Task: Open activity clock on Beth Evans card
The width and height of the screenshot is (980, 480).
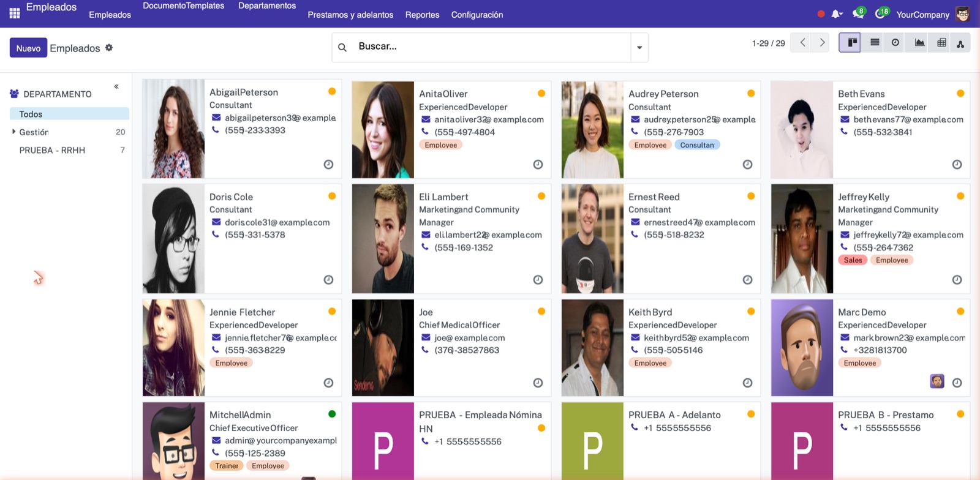Action: coord(957,164)
